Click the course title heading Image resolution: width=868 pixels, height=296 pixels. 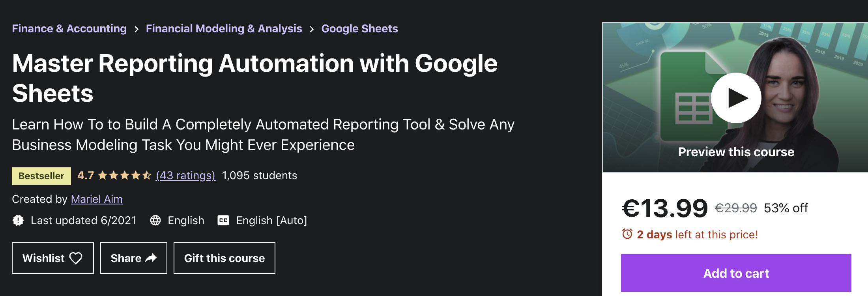(255, 78)
